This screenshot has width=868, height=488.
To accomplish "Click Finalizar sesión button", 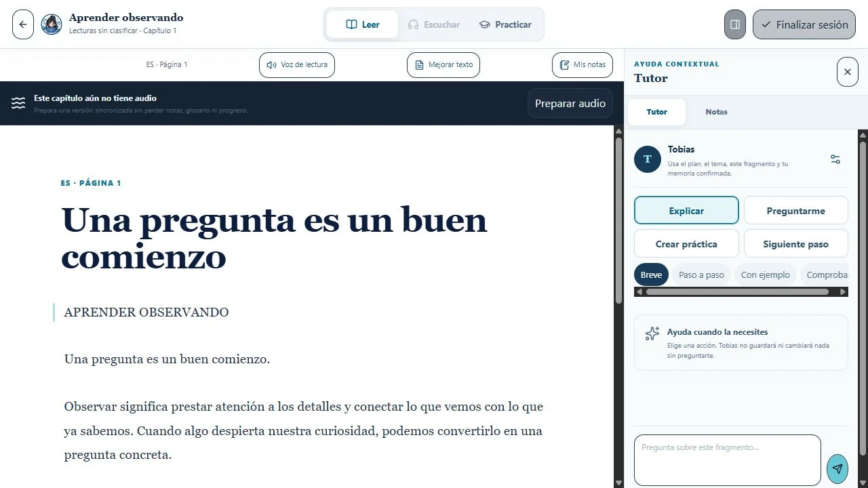I will [x=804, y=24].
